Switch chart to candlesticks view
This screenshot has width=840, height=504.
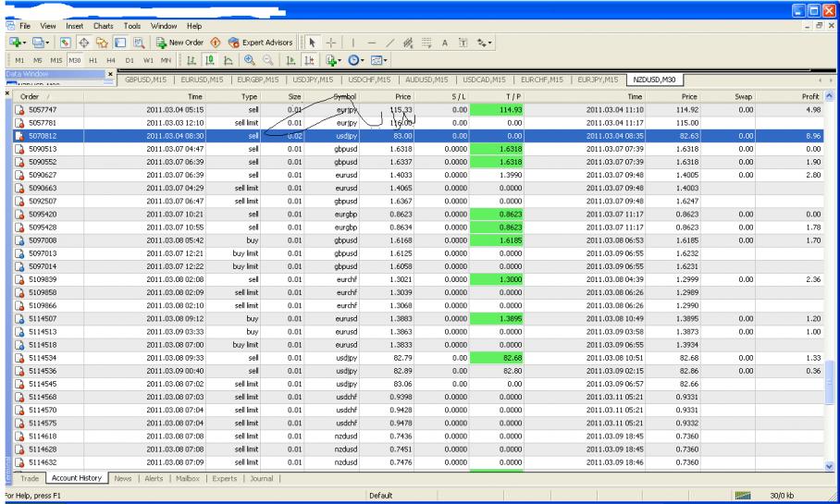211,60
